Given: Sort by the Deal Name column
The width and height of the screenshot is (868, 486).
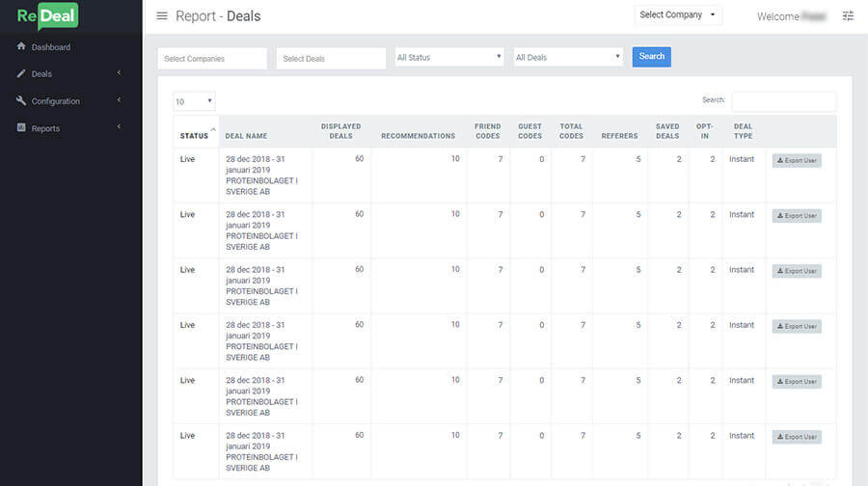Looking at the screenshot, I should 265,132.
